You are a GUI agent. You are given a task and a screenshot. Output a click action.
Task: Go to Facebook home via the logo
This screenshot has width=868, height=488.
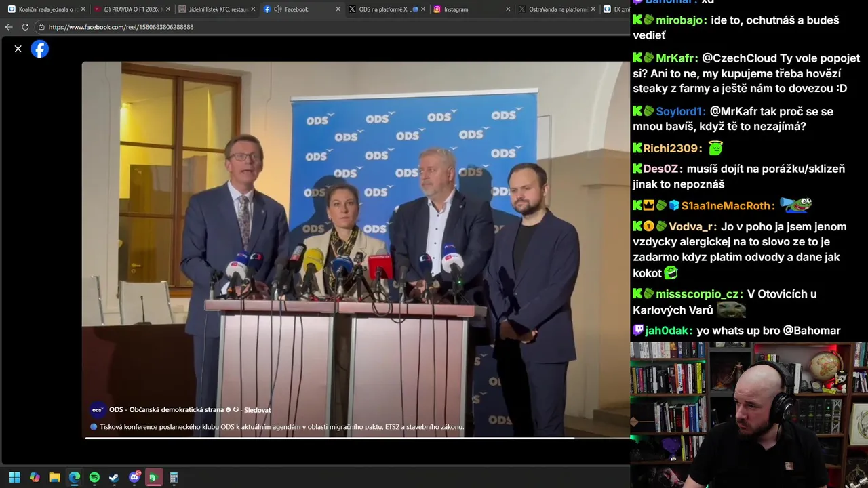(40, 49)
